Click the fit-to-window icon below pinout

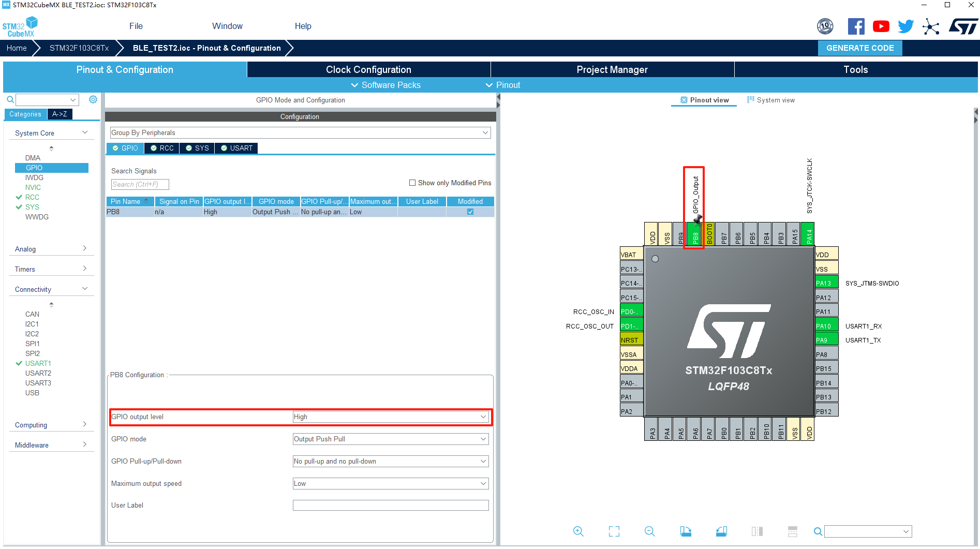click(x=614, y=531)
